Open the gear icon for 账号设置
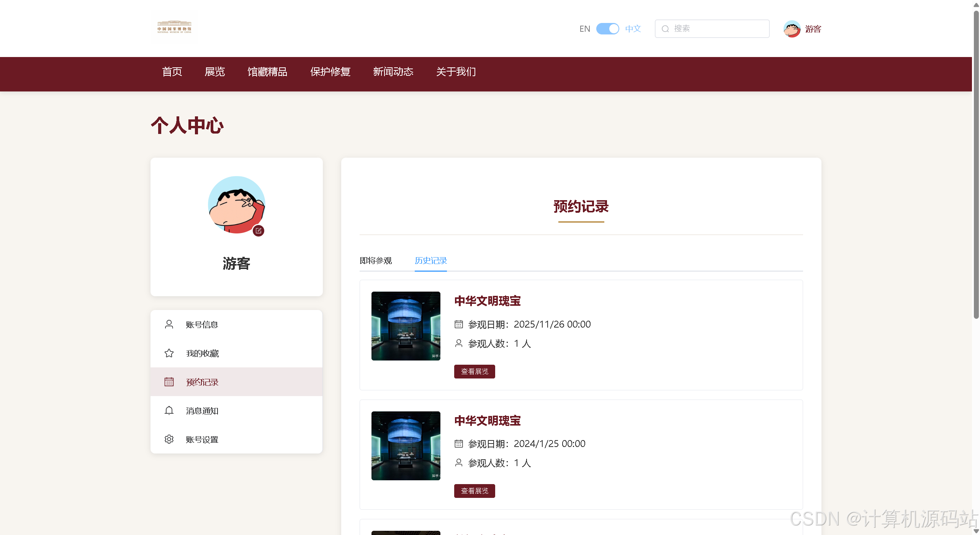The image size is (980, 535). click(169, 439)
